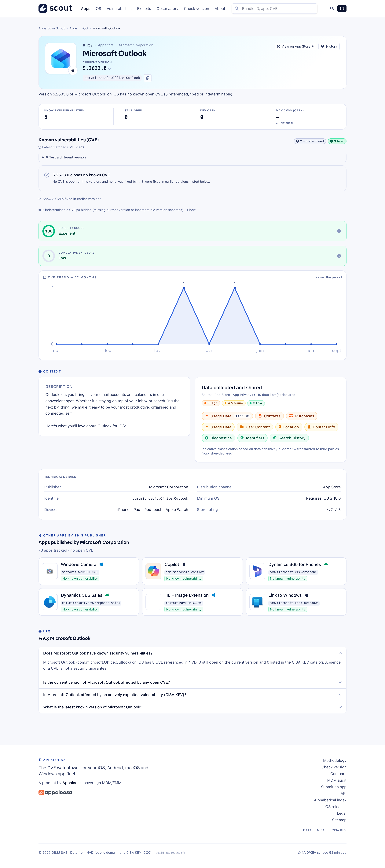Click the Scout logo icon
The width and height of the screenshot is (385, 868).
coord(43,8)
